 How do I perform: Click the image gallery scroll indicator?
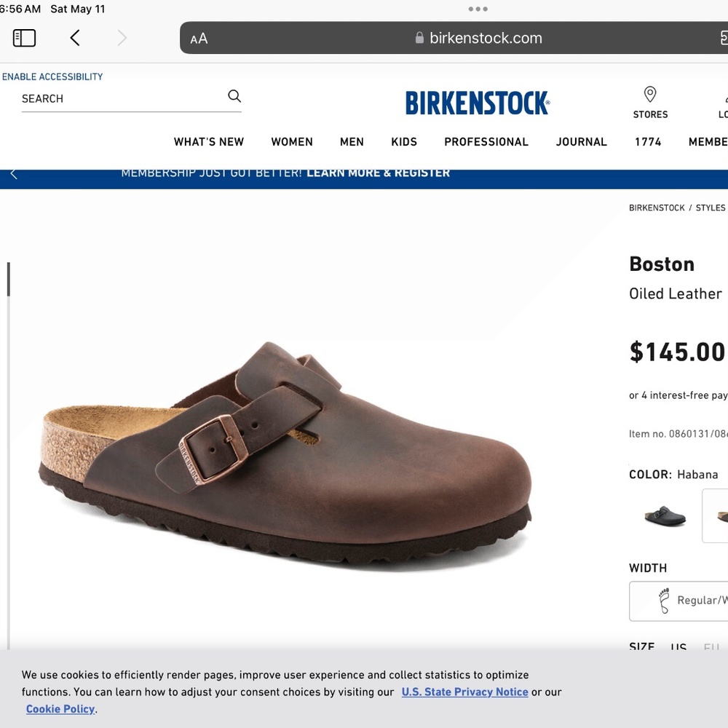8,279
